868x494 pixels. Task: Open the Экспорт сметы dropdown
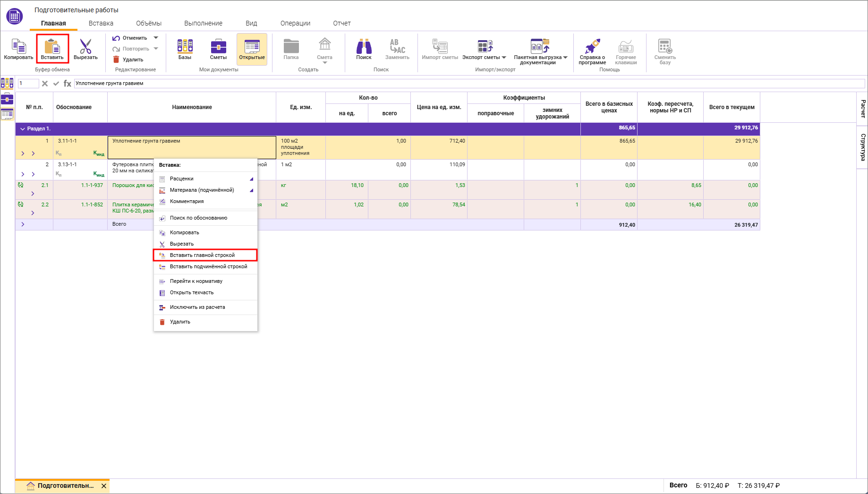tap(503, 58)
